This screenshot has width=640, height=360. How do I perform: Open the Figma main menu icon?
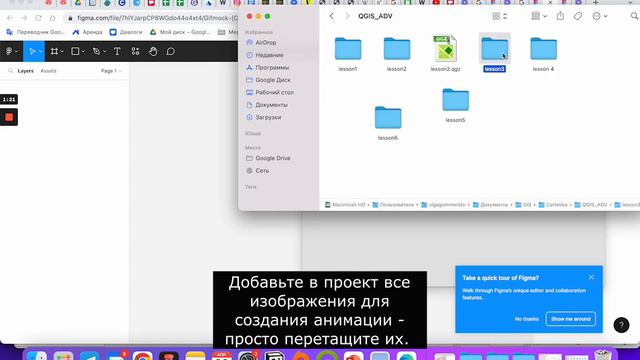point(9,51)
